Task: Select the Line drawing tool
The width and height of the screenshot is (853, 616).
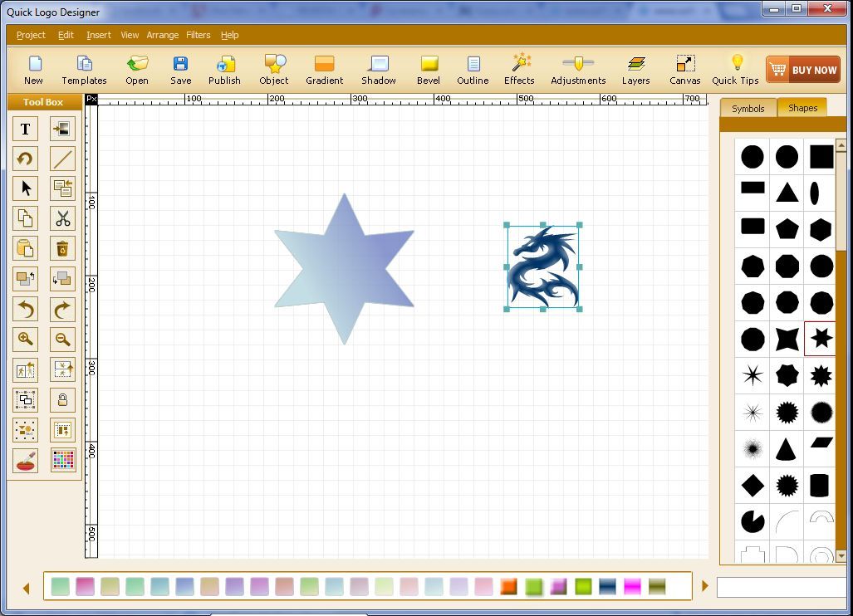Action: [62, 159]
